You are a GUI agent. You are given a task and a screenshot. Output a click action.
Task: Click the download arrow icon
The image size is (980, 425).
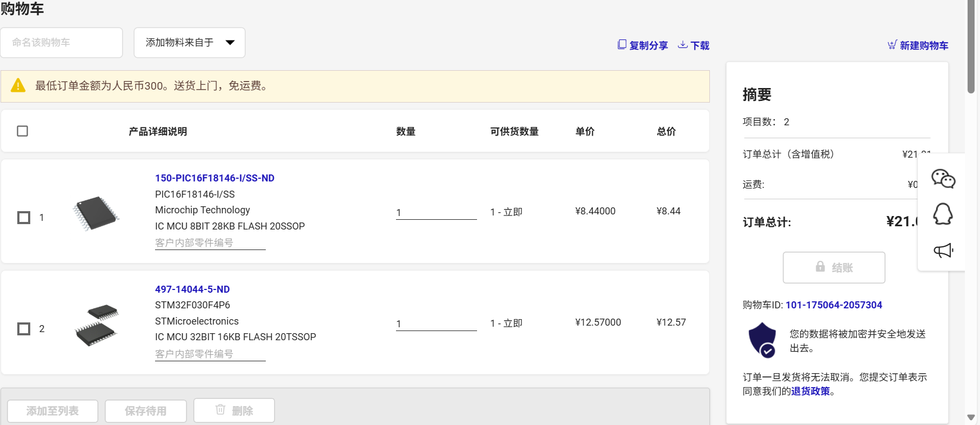[x=683, y=45]
